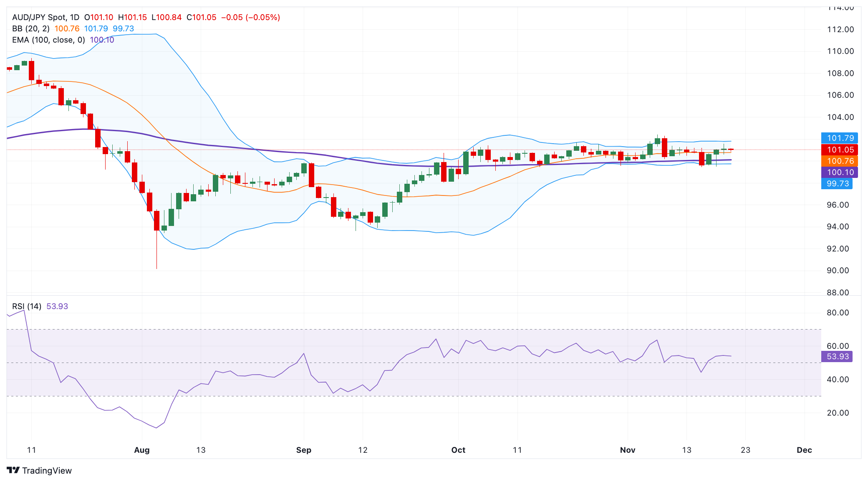This screenshot has height=482, width=868.
Task: Click the purple 100.10 EMA price tag
Action: click(x=840, y=172)
